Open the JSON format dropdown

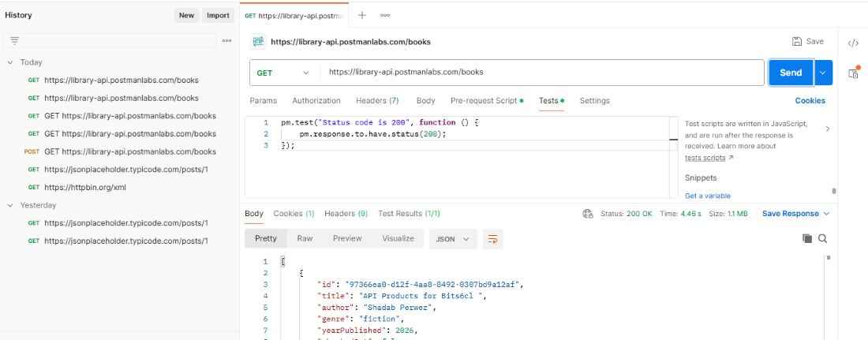453,239
